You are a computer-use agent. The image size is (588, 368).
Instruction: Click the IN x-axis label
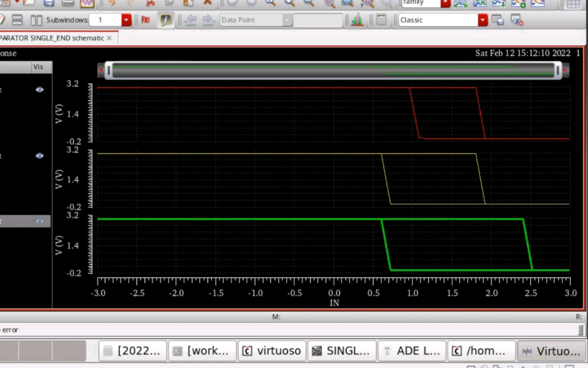pyautogui.click(x=334, y=303)
